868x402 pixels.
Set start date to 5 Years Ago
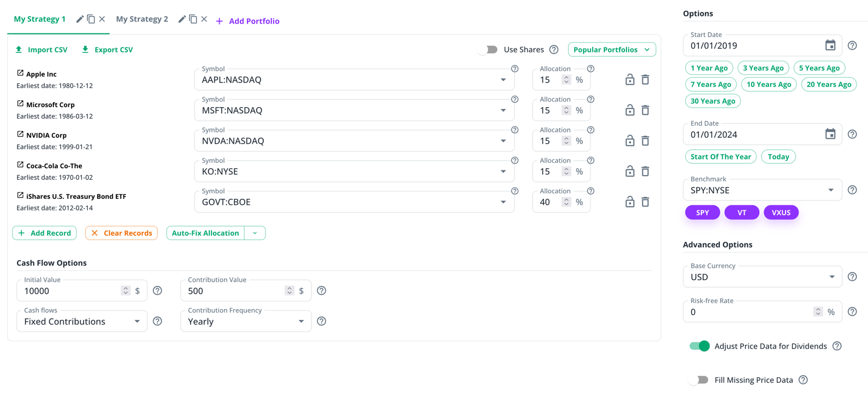(819, 68)
